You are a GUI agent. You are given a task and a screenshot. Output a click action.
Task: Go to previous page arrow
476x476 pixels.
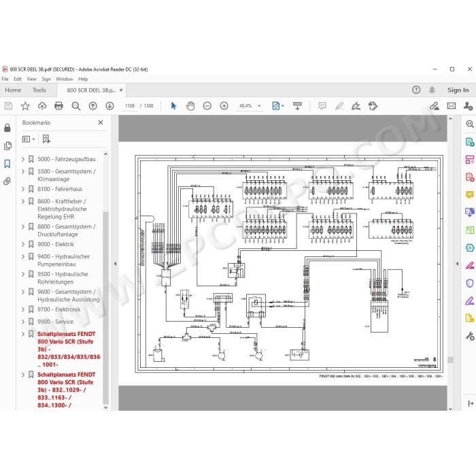point(93,105)
